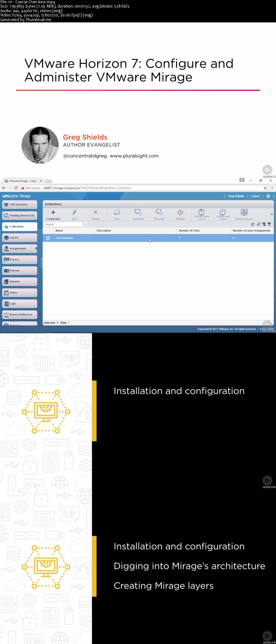Click the File: 01 - Course Overview.mp4 text
Image resolution: width=276 pixels, height=644 pixels.
point(27,2)
